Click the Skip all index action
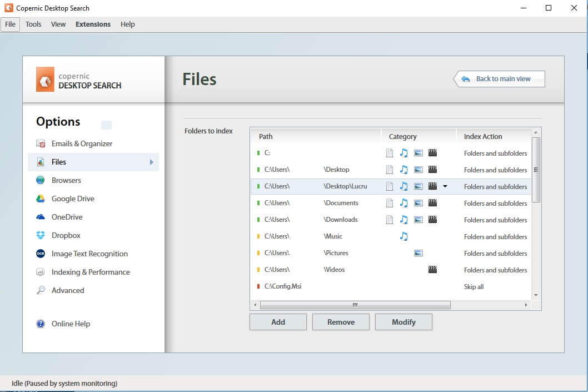Viewport: 588px width, 392px height. point(474,287)
